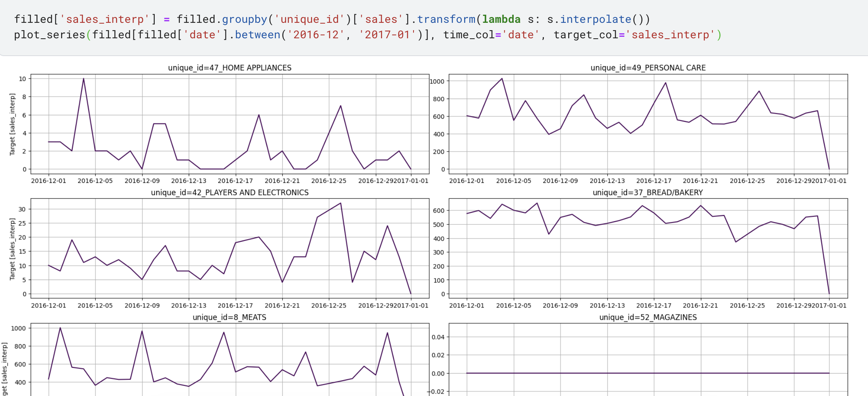This screenshot has width=868, height=396.
Task: Click the 52_MAGAZINES chart title
Action: pyautogui.click(x=648, y=317)
